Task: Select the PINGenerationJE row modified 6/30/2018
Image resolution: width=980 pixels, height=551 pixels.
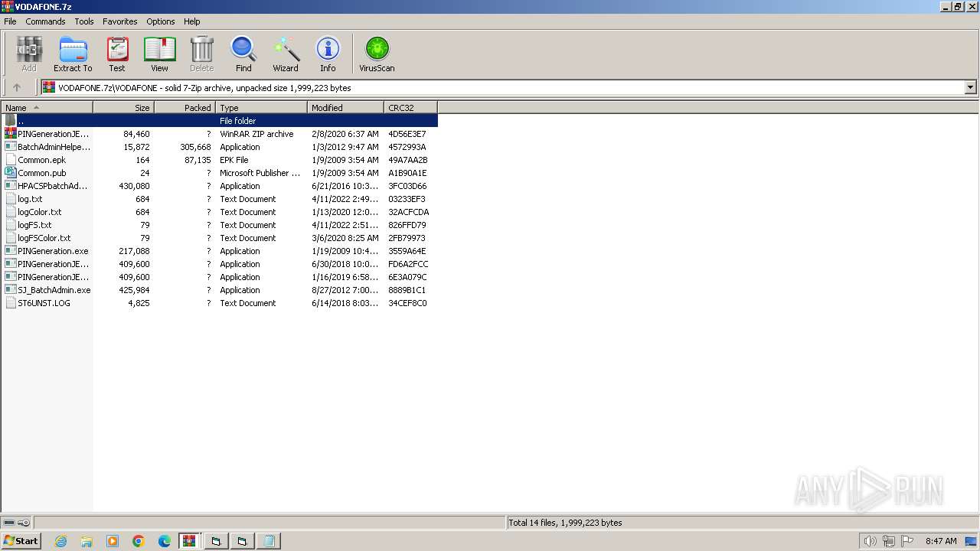Action: [220, 264]
